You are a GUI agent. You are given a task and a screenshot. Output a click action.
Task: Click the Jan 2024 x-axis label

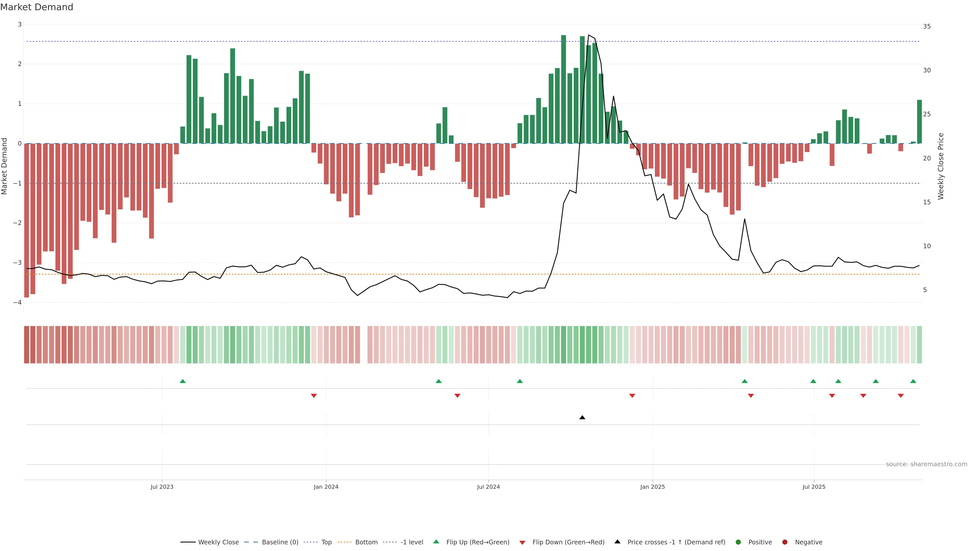pyautogui.click(x=326, y=487)
